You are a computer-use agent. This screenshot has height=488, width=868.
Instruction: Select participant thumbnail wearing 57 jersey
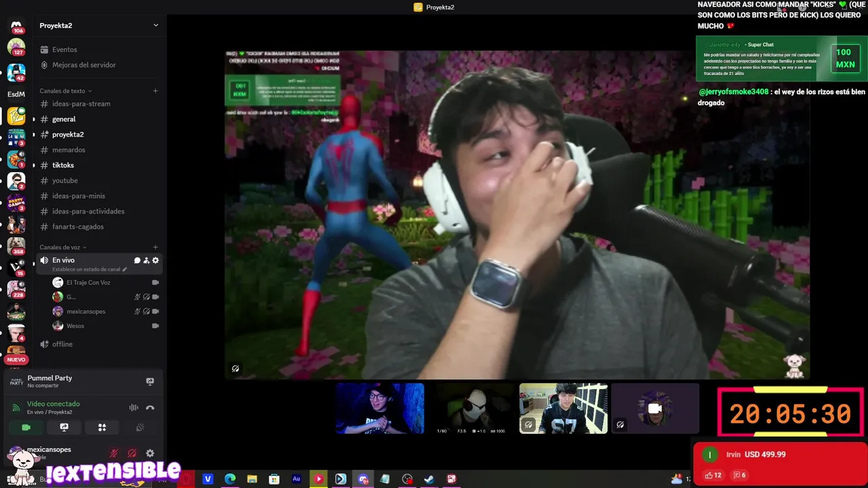tap(564, 408)
